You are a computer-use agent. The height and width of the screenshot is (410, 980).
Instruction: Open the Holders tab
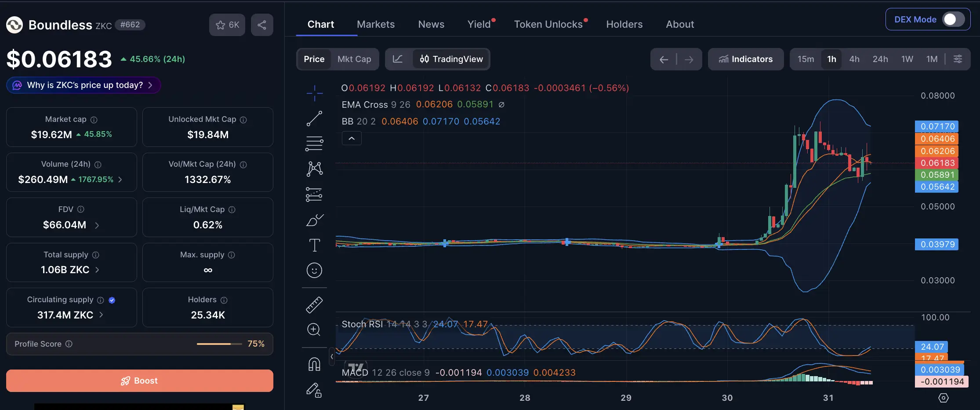pyautogui.click(x=624, y=24)
